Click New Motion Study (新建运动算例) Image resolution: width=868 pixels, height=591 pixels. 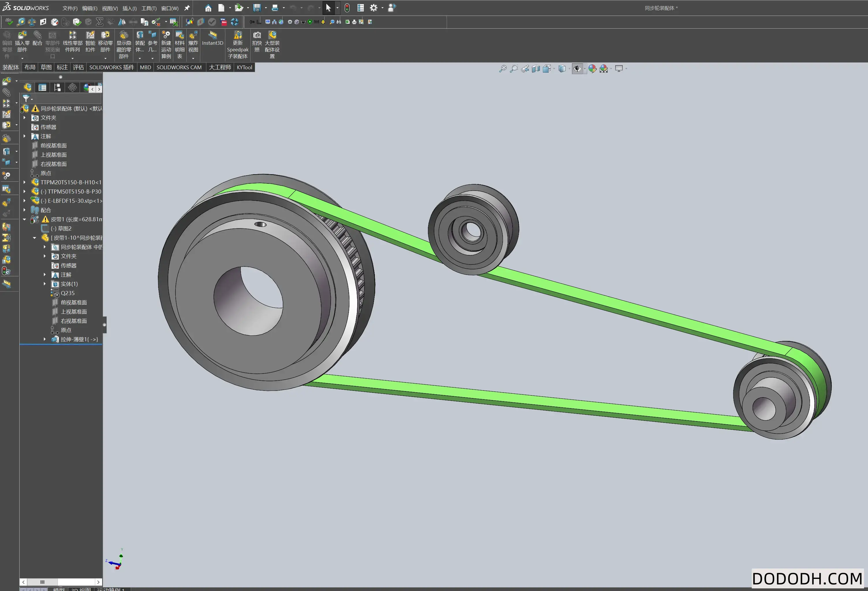pyautogui.click(x=166, y=45)
